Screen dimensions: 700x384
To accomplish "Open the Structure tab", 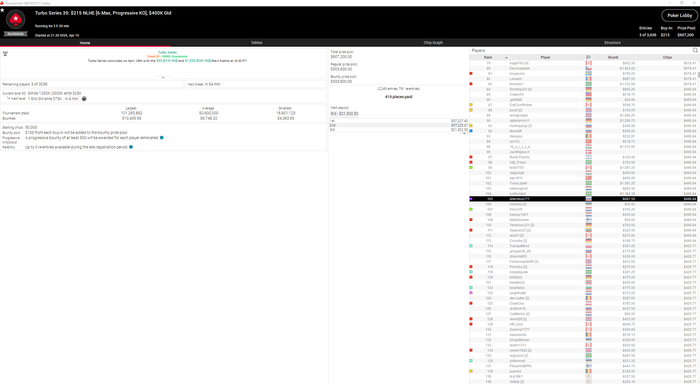I will coord(612,43).
